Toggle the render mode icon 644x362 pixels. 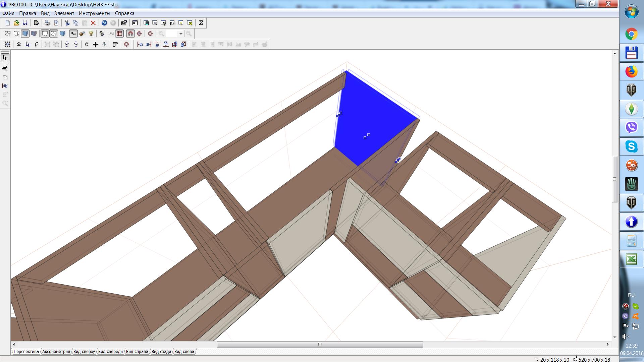34,34
